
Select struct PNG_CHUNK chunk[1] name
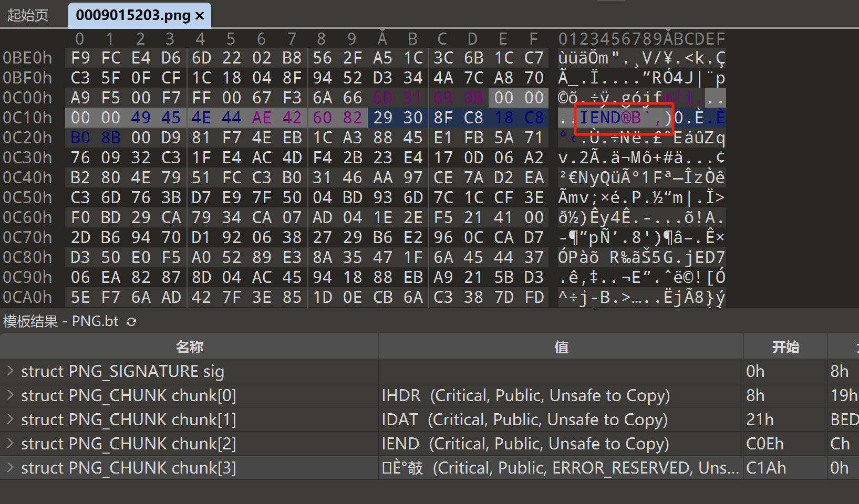coord(128,419)
